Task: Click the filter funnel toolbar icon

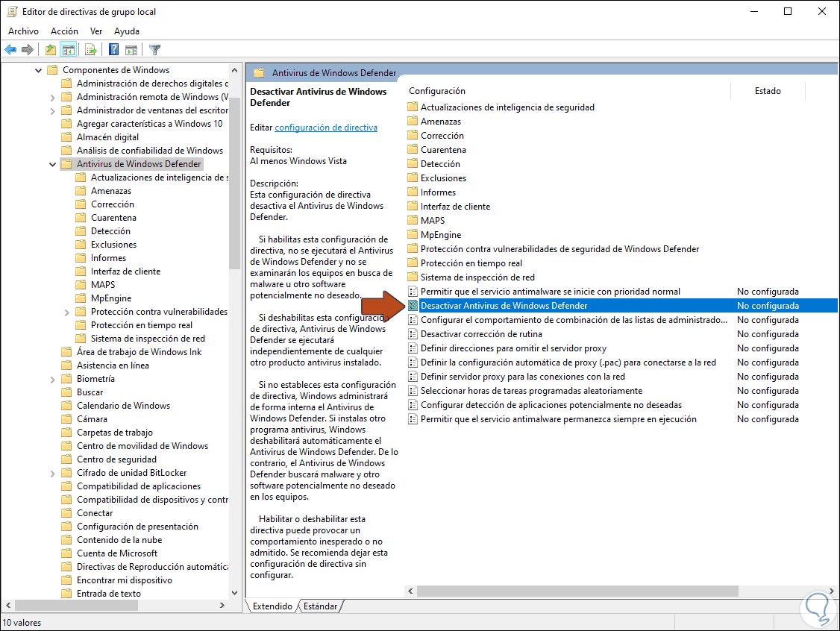Action: (x=155, y=50)
